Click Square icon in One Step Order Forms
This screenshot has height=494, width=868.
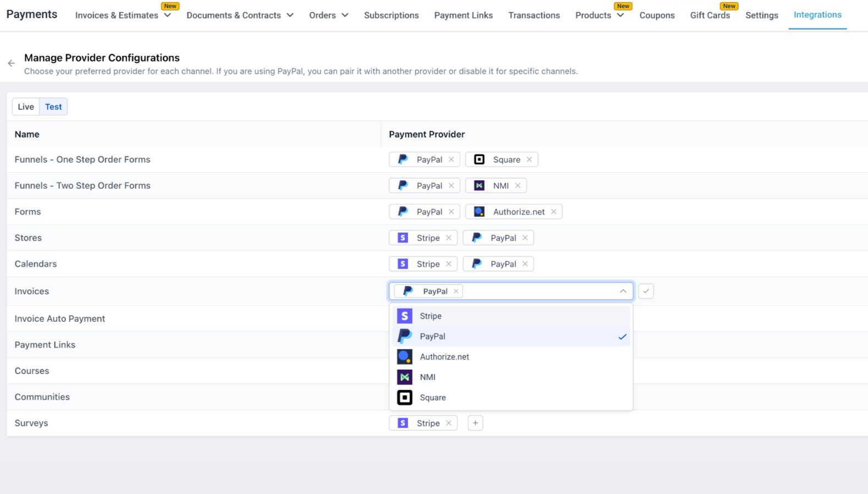click(479, 160)
